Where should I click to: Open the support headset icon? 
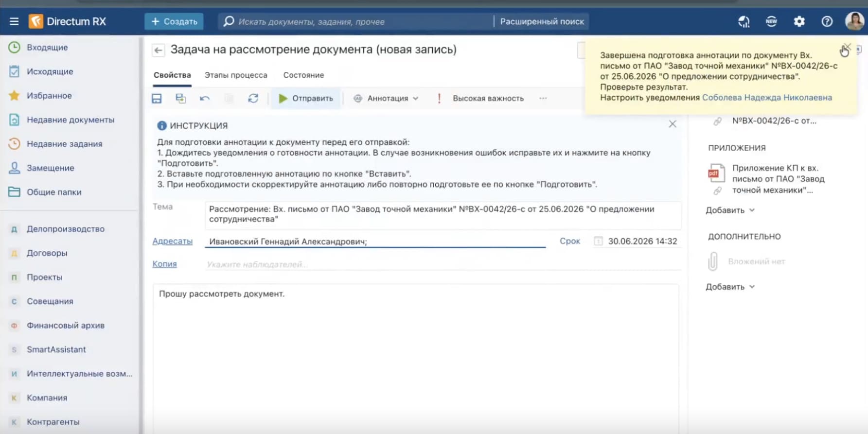(744, 21)
